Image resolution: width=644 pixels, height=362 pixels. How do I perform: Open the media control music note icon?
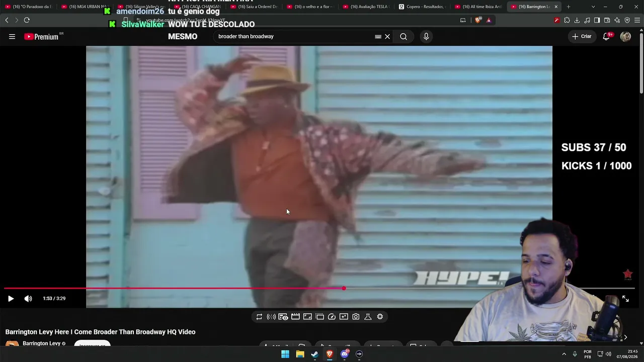click(x=587, y=20)
